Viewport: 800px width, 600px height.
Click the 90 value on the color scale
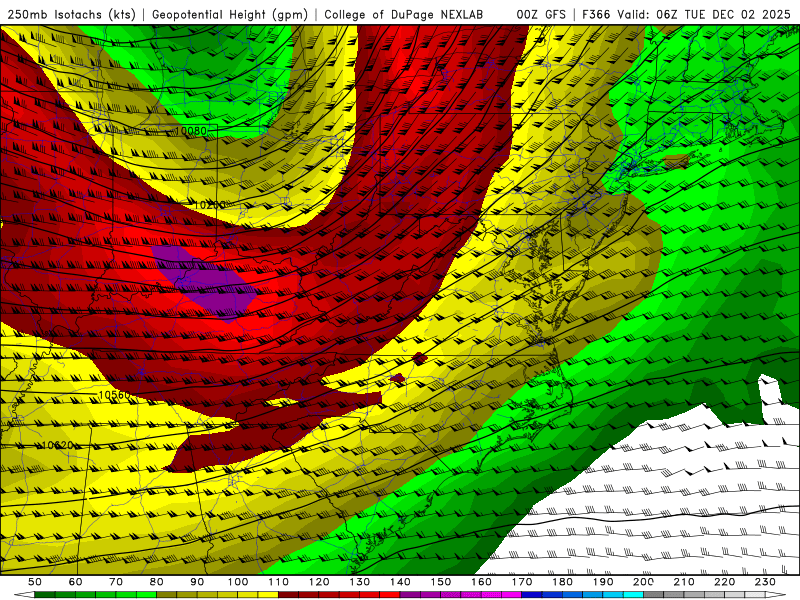(197, 582)
